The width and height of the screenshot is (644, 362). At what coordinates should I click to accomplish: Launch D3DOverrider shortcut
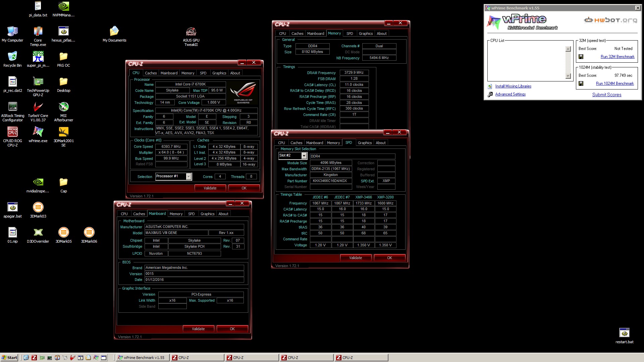click(x=38, y=235)
